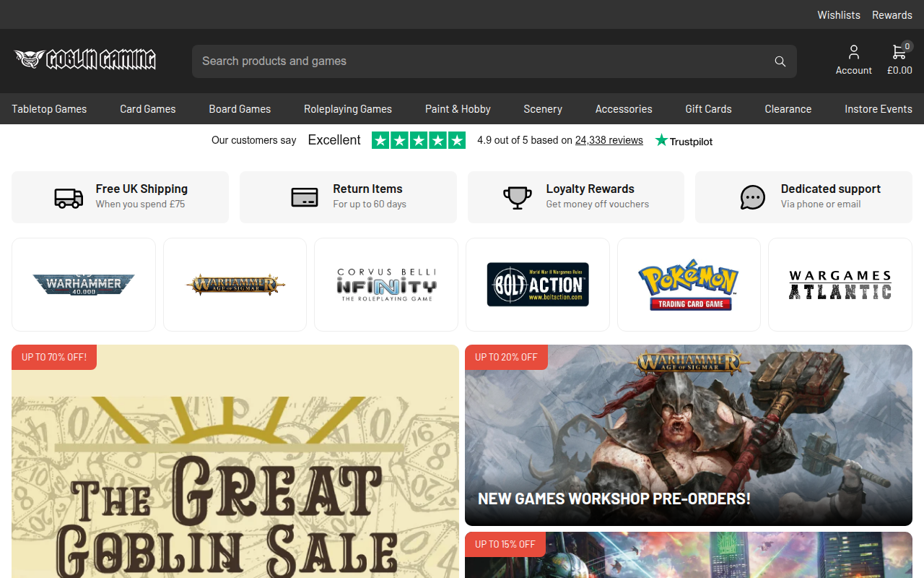Go to Rewards link
924x578 pixels.
[x=892, y=14]
